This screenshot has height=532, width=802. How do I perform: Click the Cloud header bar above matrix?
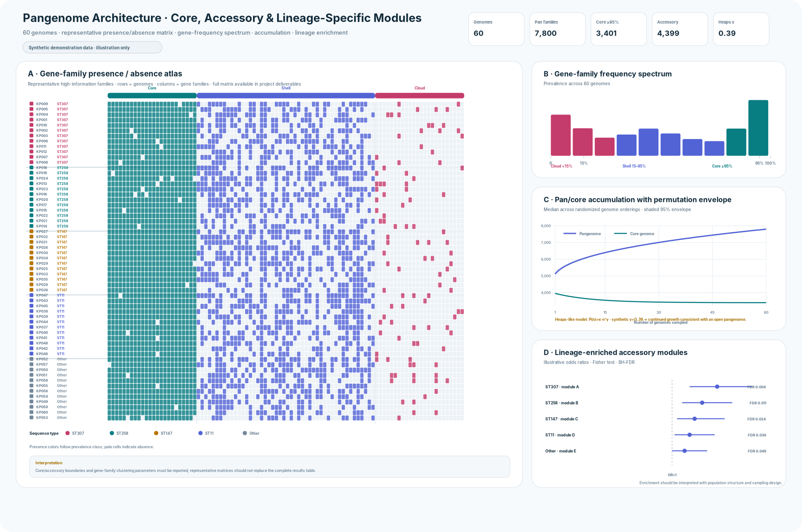420,95
